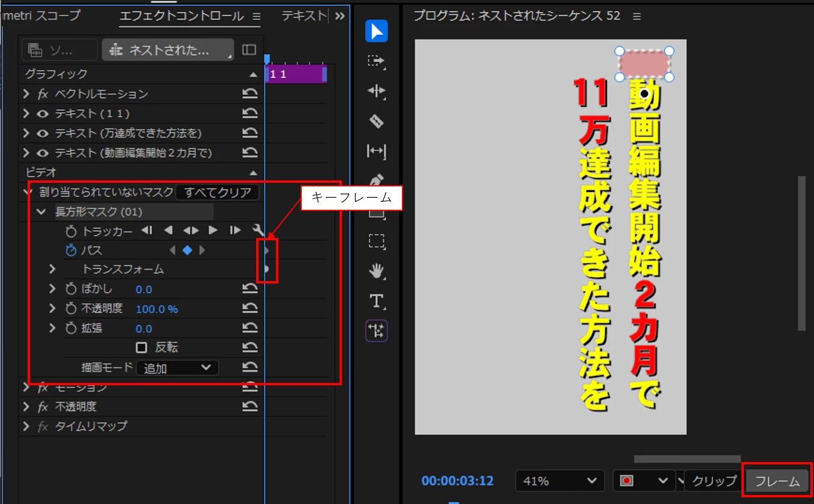
Task: Reset the ぼかし mask feather value
Action: (x=250, y=289)
